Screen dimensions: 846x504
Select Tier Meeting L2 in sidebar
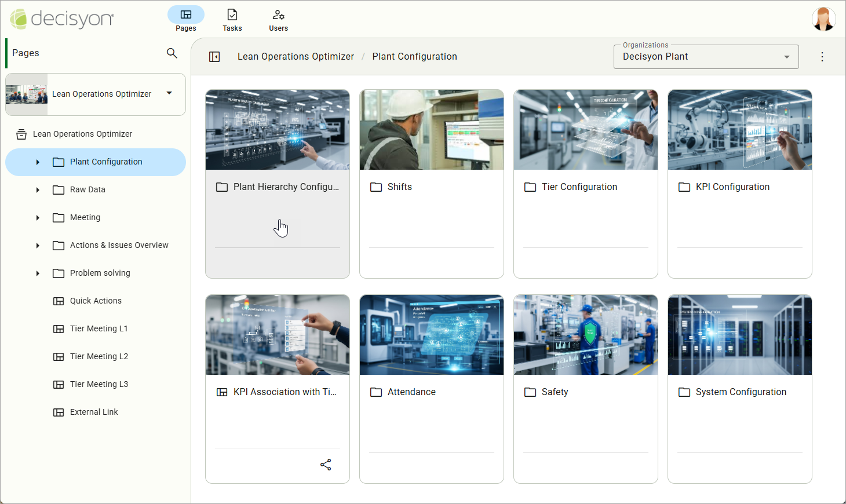[99, 357]
